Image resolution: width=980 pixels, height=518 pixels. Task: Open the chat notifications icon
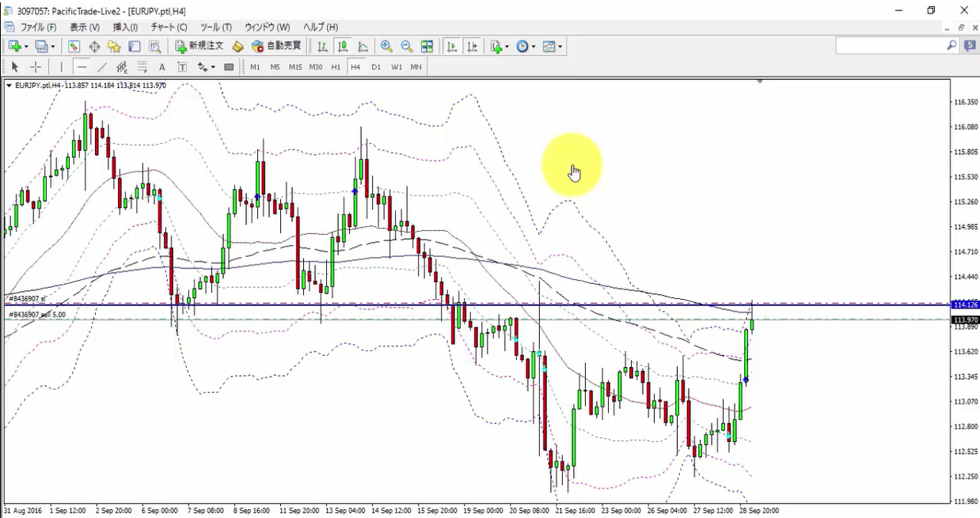click(x=970, y=46)
